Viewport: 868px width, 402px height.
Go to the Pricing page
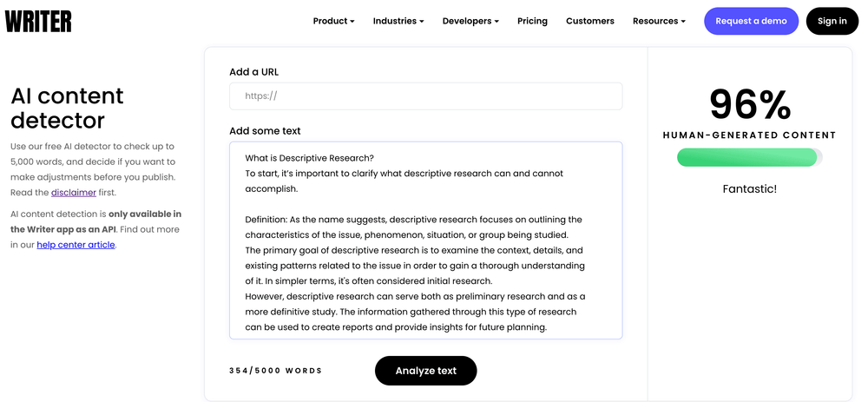(x=532, y=21)
